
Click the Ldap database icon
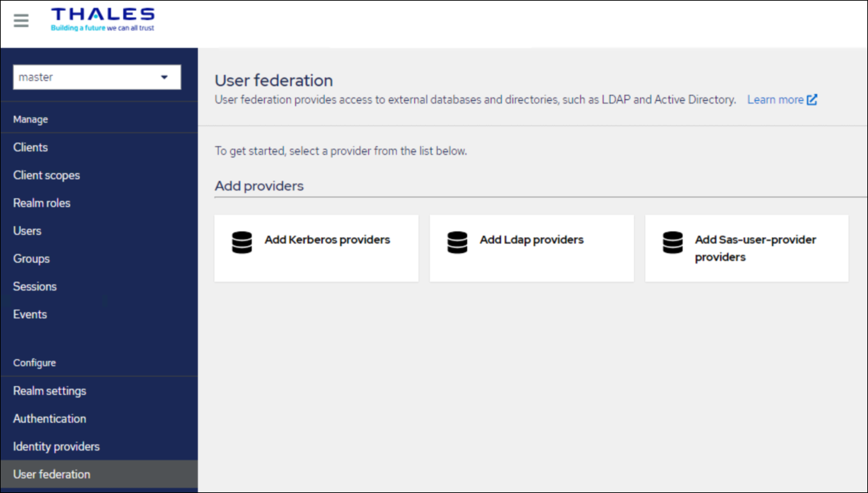point(457,242)
